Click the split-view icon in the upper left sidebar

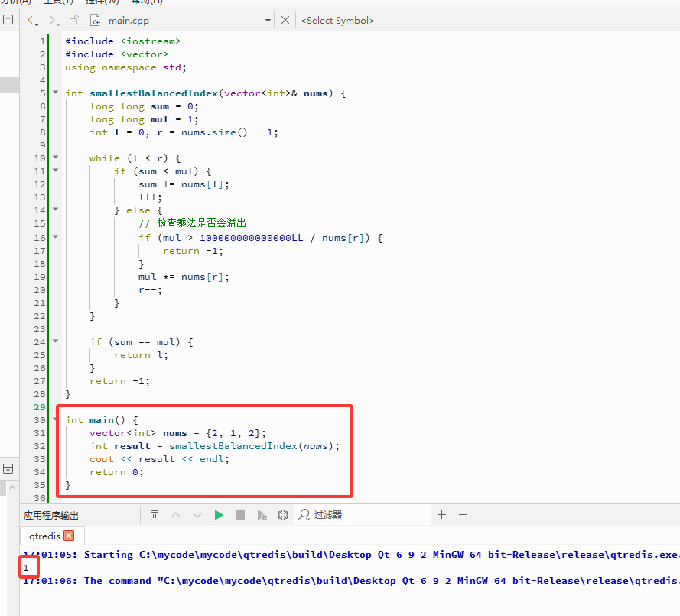8,20
